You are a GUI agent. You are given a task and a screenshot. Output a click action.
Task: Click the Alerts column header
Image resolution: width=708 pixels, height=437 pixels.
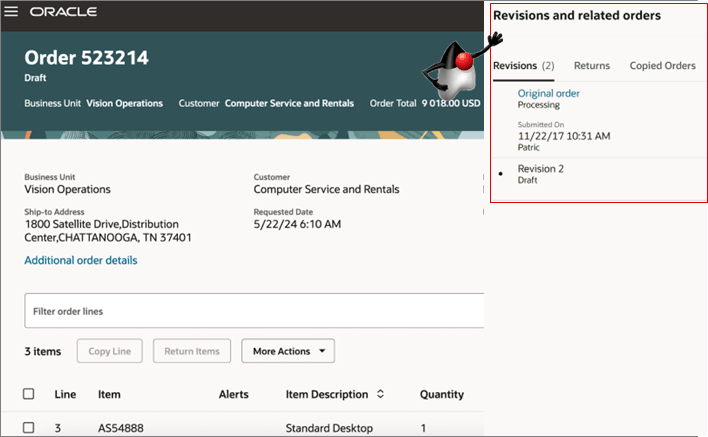pos(233,395)
